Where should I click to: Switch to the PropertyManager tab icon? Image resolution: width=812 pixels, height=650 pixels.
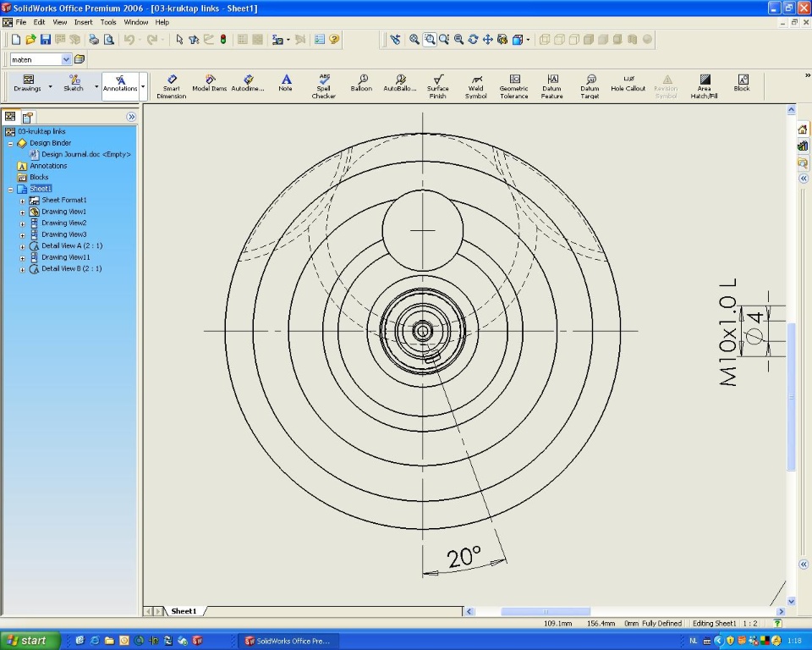point(28,117)
